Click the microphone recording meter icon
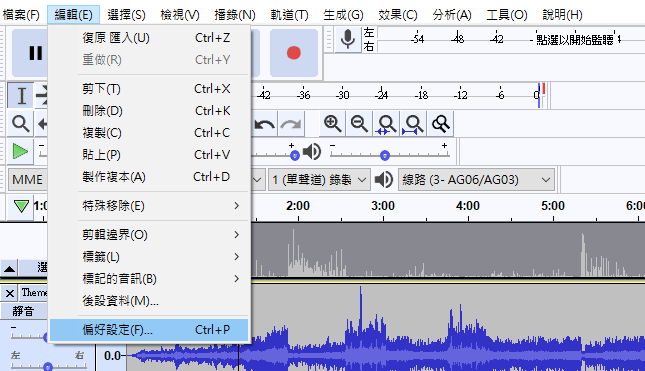645x371 pixels. click(348, 39)
